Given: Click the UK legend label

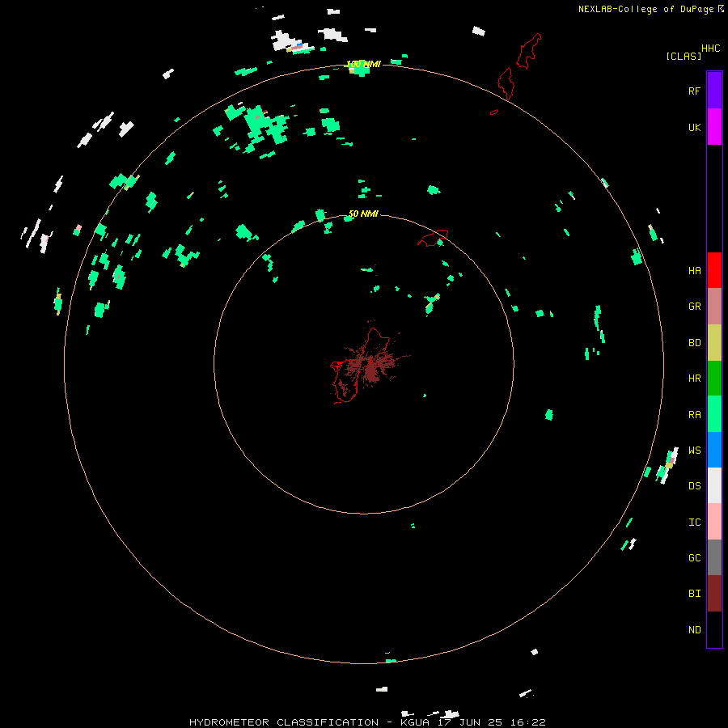Looking at the screenshot, I should 695,127.
